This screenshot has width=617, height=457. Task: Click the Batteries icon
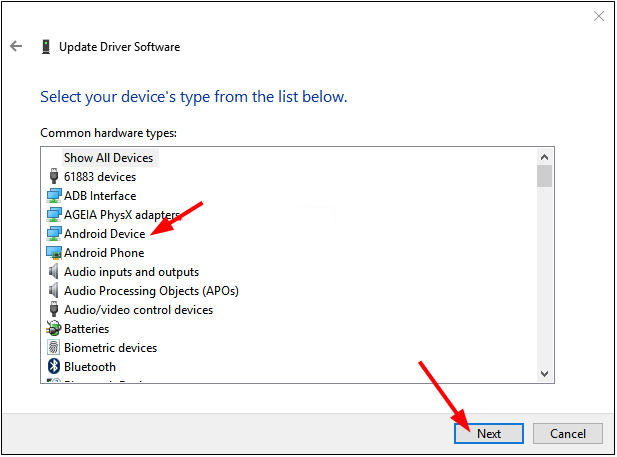point(54,328)
